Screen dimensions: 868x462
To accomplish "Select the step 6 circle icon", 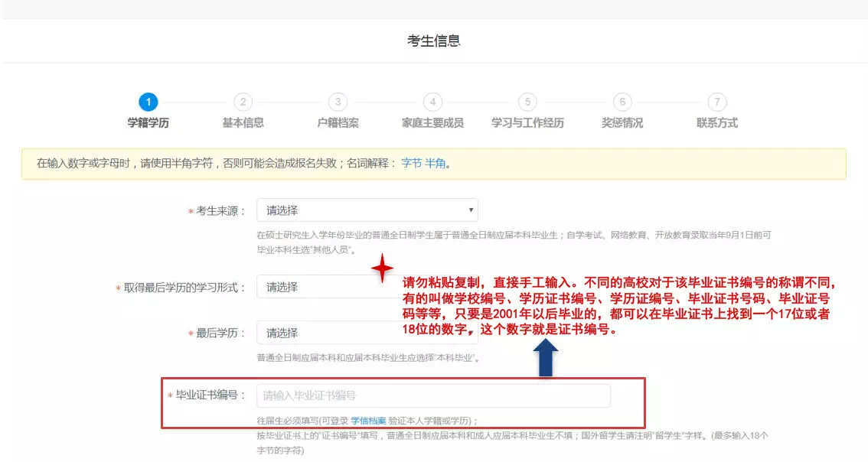I will (622, 102).
